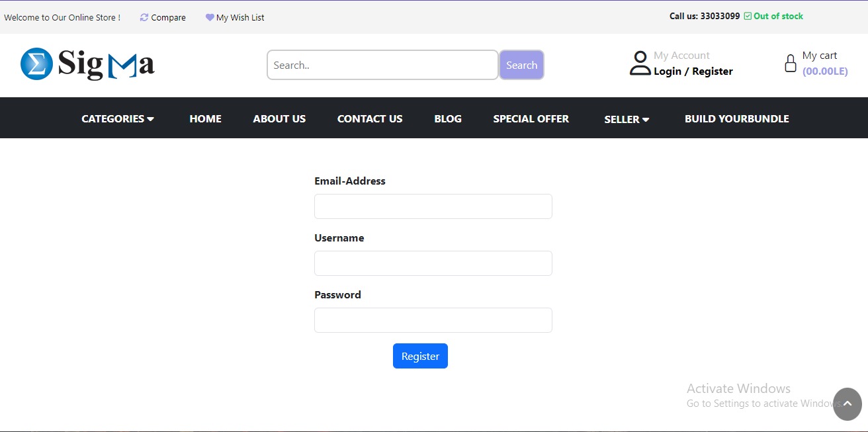Click the chevron next to CATEGORIES
Screen dimensions: 868x432
tap(151, 119)
